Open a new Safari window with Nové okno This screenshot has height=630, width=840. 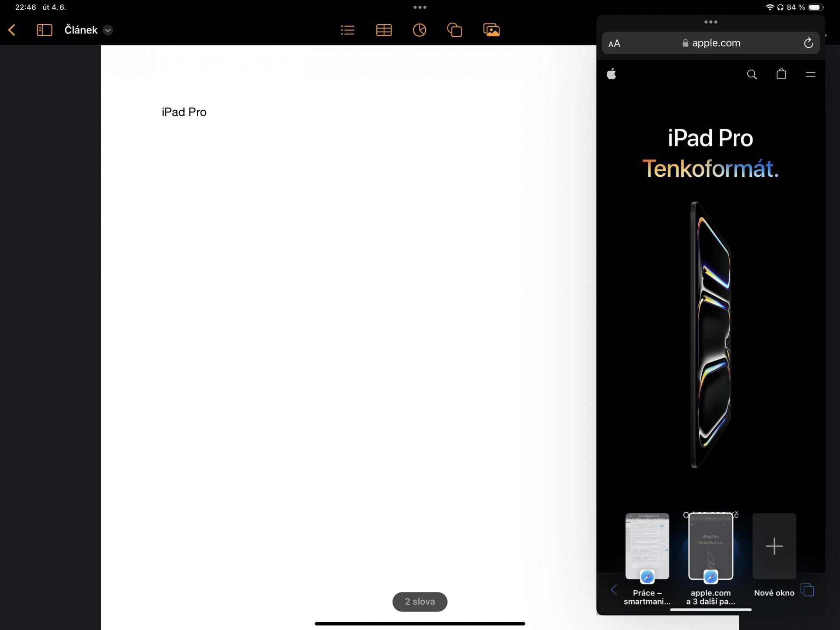tap(774, 546)
